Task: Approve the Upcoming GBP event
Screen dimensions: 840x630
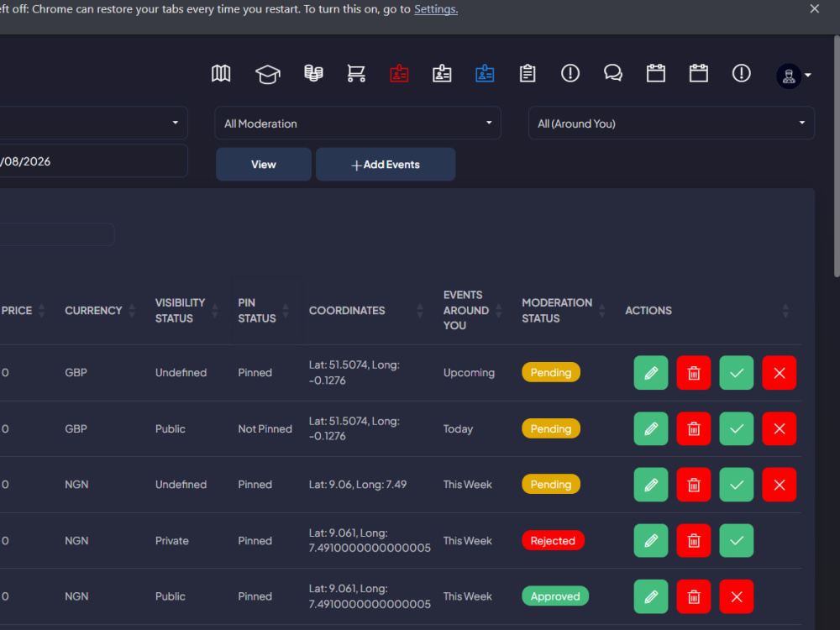Action: (737, 373)
